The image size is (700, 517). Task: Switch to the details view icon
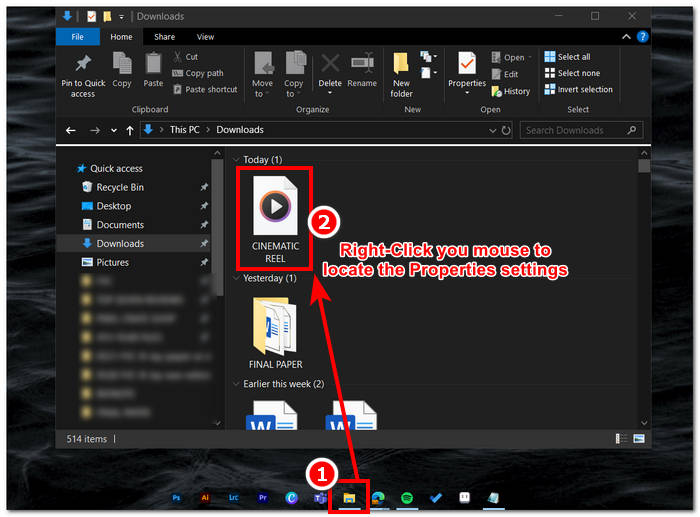pos(621,439)
